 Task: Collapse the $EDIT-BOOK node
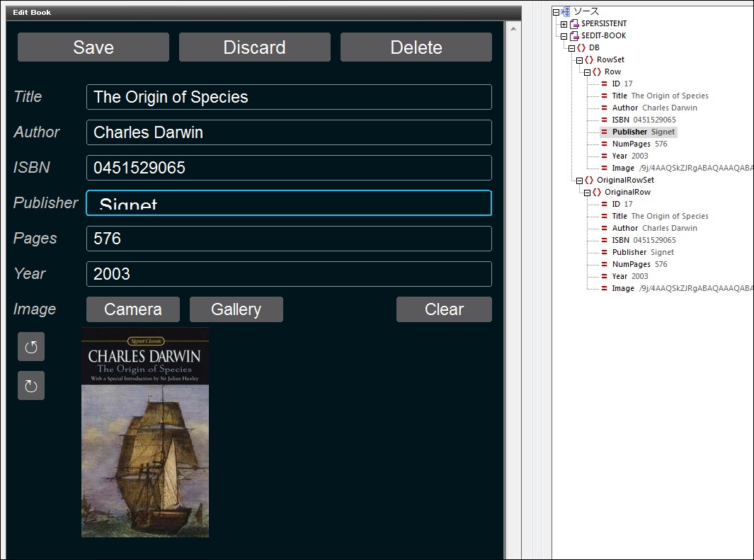[564, 36]
